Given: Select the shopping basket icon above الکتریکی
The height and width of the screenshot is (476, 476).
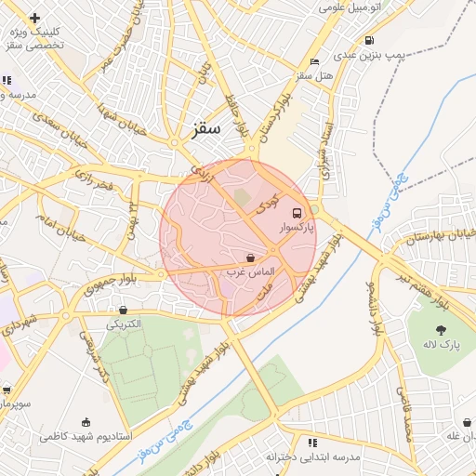Looking at the screenshot, I should [123, 310].
